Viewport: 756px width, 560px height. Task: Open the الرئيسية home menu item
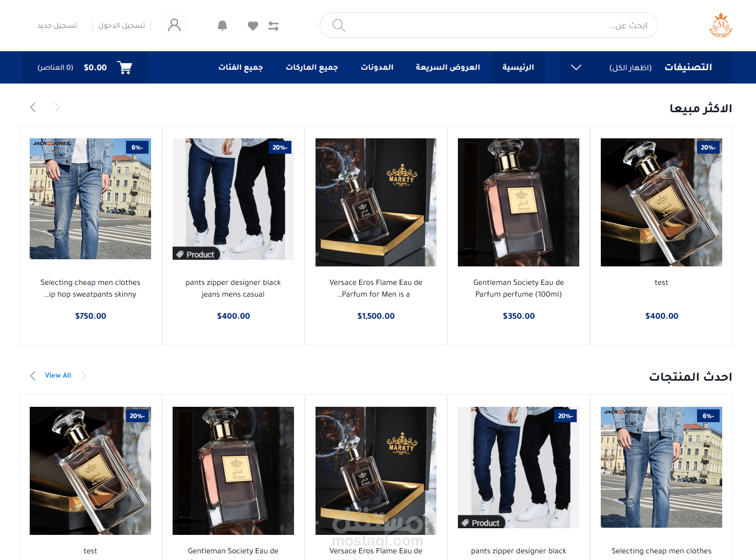pyautogui.click(x=518, y=67)
